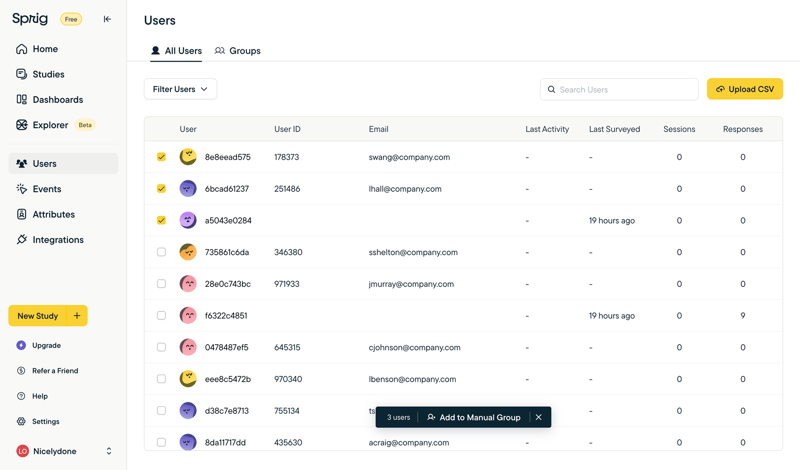Check the checkbox for user 735861c6da
The height and width of the screenshot is (470, 800).
click(161, 252)
